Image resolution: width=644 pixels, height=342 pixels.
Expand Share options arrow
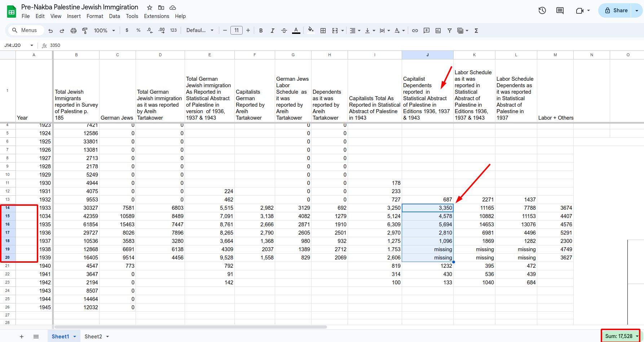tap(637, 10)
